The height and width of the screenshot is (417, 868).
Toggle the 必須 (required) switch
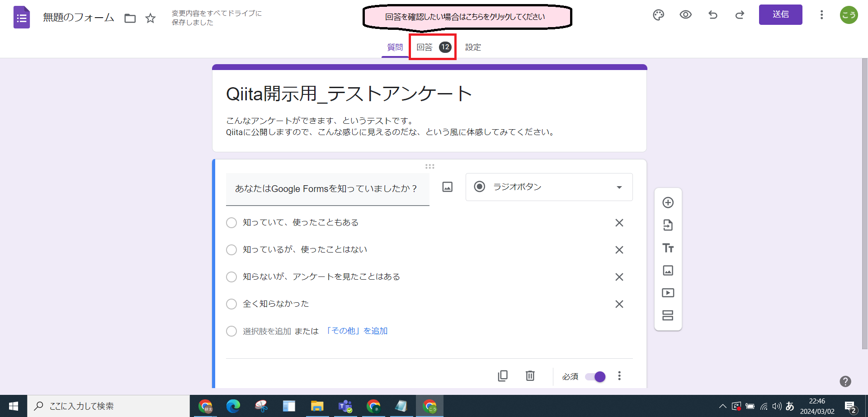(x=595, y=376)
